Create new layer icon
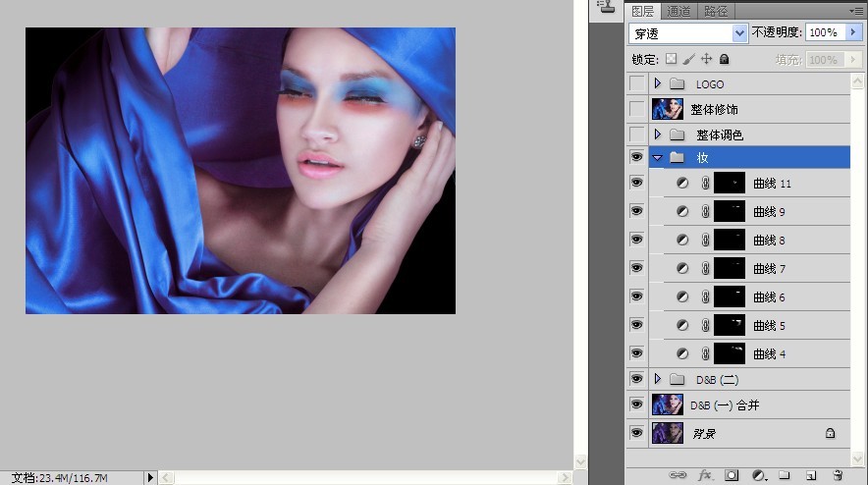The image size is (868, 485). tap(811, 475)
